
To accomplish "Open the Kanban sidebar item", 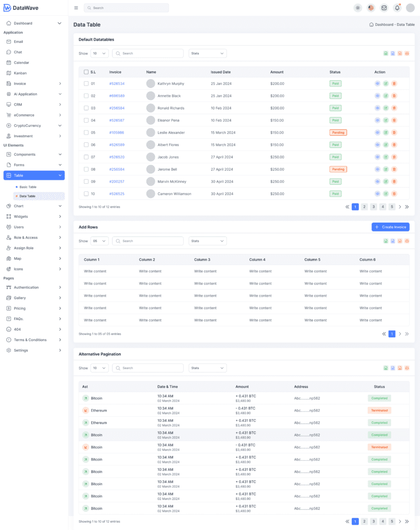I will [x=20, y=73].
